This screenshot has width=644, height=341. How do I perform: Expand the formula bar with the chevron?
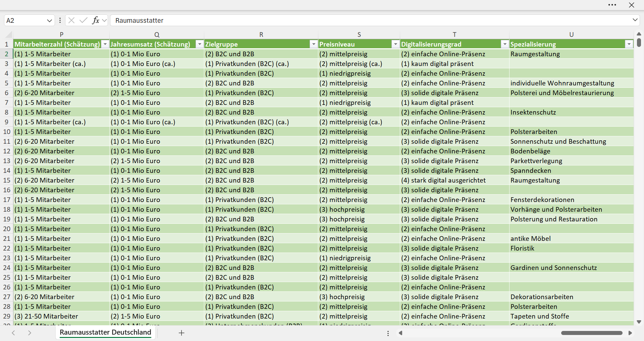pyautogui.click(x=635, y=20)
